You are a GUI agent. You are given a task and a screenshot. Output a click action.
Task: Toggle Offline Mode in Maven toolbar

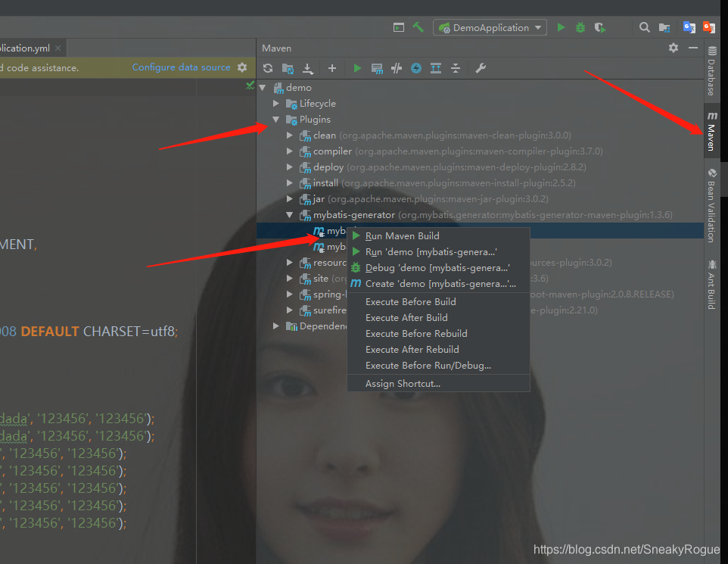pos(397,68)
